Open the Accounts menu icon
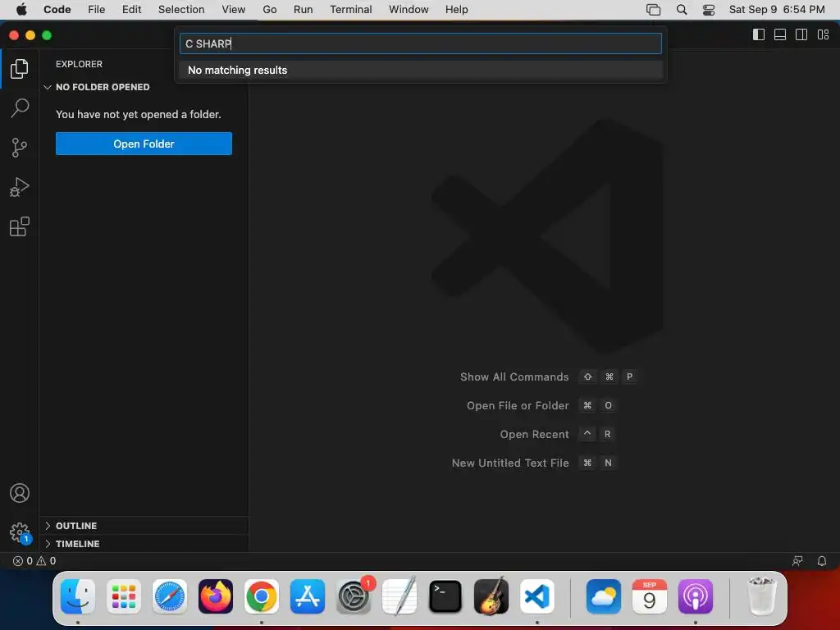This screenshot has height=630, width=840. pyautogui.click(x=20, y=493)
